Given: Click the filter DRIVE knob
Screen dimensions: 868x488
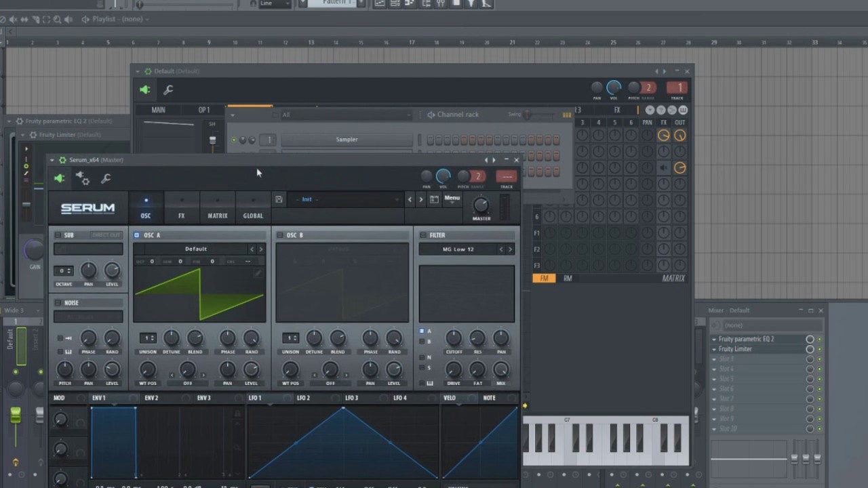Looking at the screenshot, I should point(454,369).
